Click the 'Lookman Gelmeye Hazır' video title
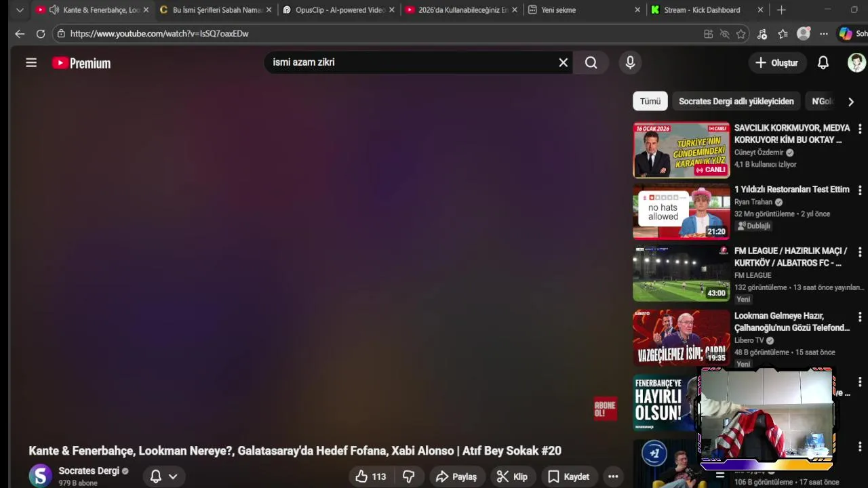This screenshot has height=488, width=868. coord(791,321)
